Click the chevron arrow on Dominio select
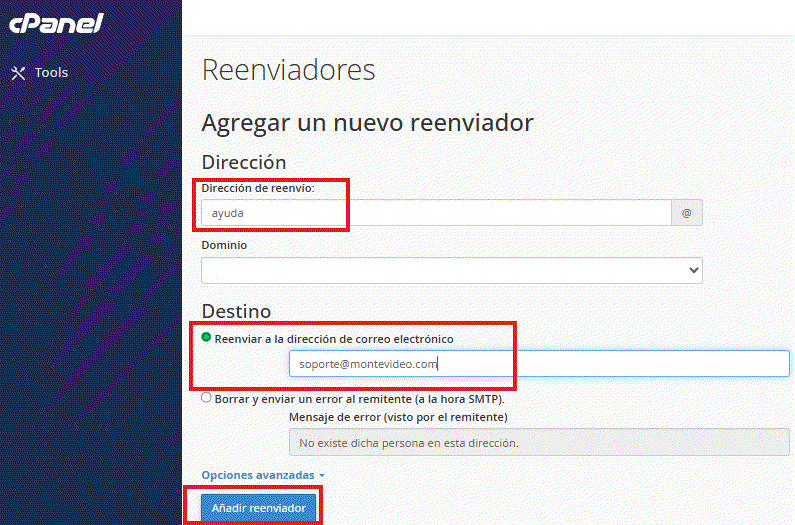 692,270
